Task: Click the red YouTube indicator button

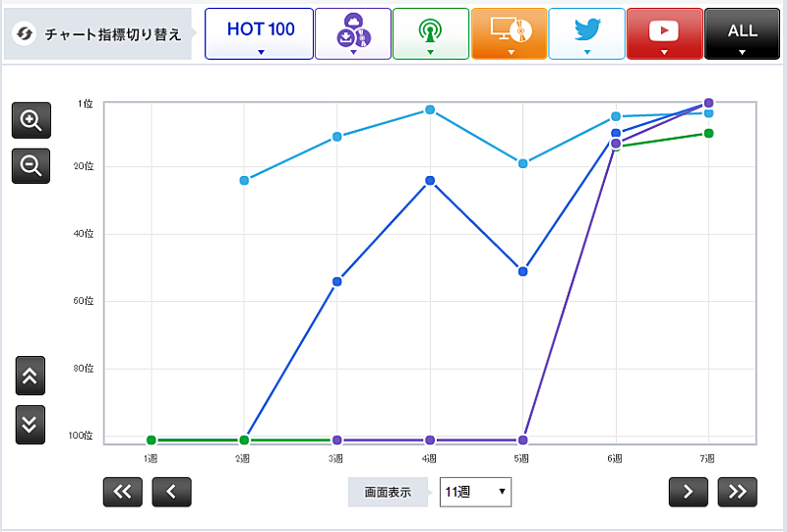Action: tap(664, 30)
